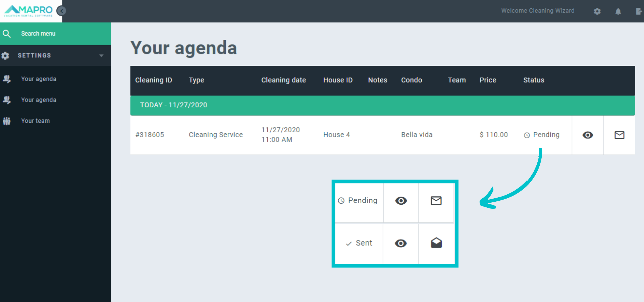The image size is (644, 302).
Task: Click the search magnifier icon
Action: pos(7,34)
